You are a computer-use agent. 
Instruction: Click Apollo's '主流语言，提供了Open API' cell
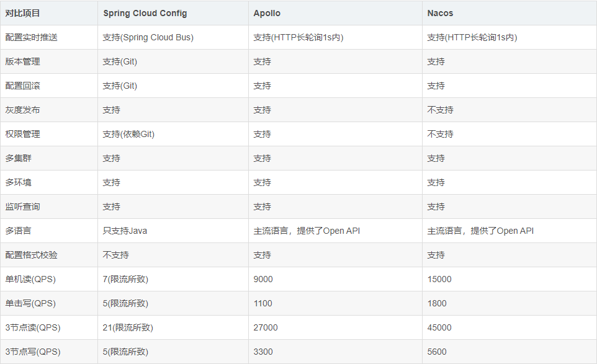click(307, 231)
